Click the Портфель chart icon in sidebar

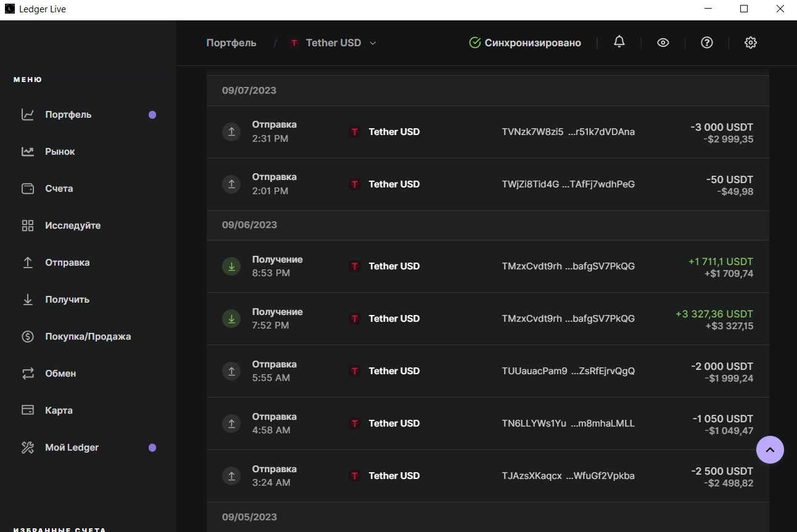point(28,115)
